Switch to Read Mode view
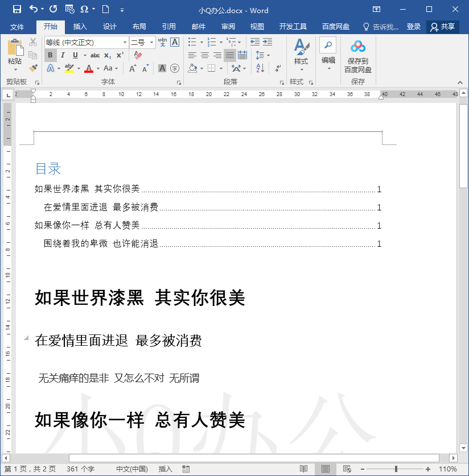 [x=303, y=469]
